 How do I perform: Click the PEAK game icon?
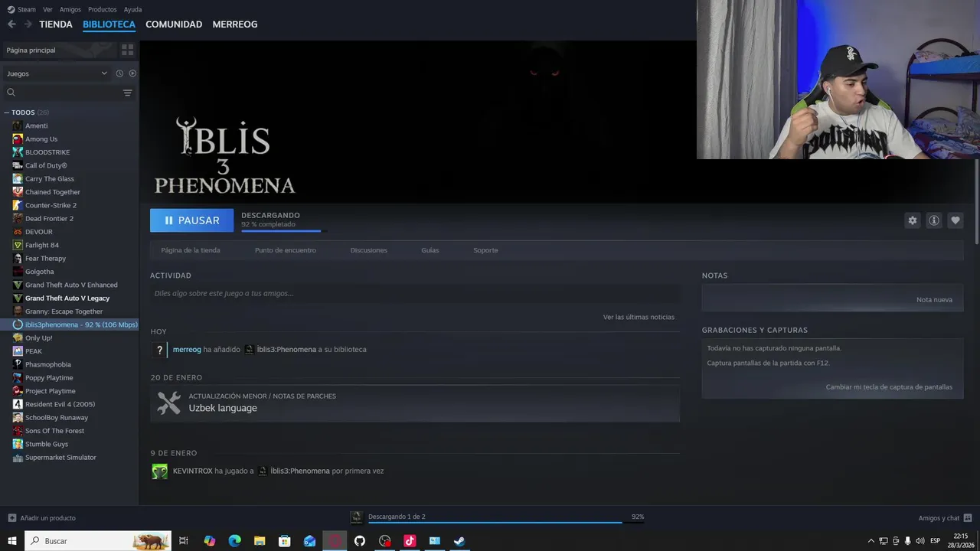point(18,351)
